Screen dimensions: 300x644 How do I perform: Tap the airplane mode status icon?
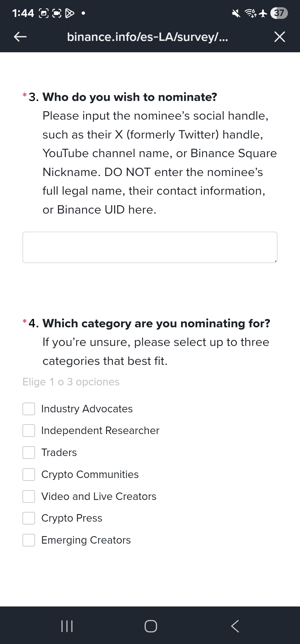pos(263,13)
